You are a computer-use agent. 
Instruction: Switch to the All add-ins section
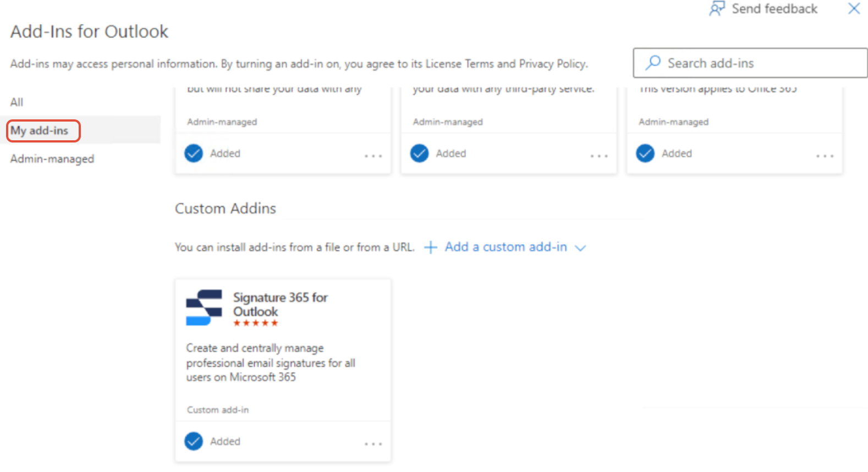tap(16, 102)
